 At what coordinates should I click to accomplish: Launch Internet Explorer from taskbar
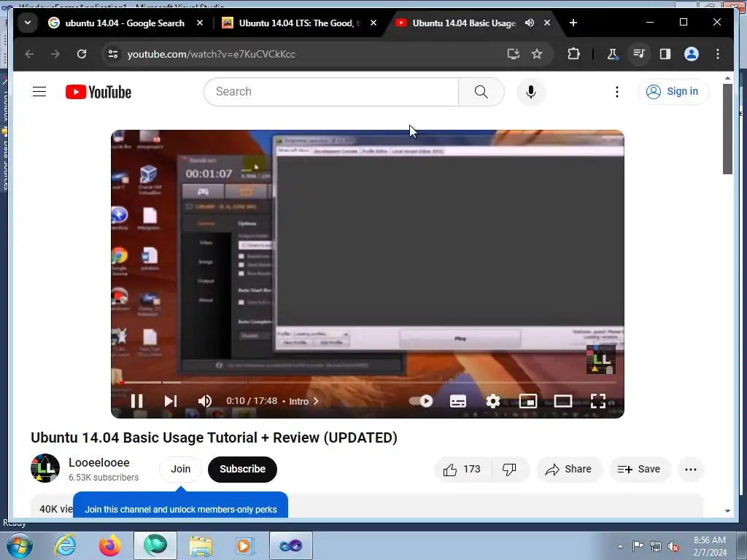[65, 545]
